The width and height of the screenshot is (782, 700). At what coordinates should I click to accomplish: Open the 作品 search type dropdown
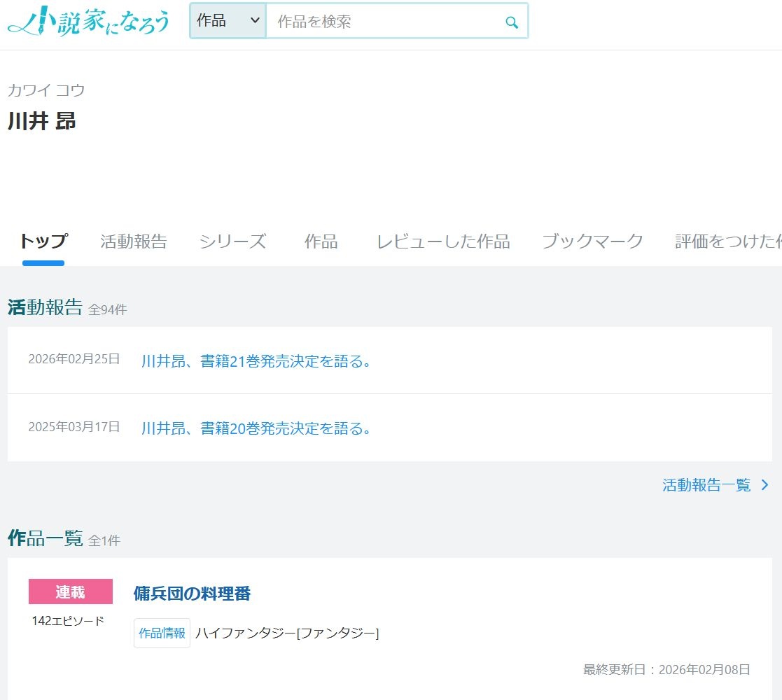pos(228,21)
